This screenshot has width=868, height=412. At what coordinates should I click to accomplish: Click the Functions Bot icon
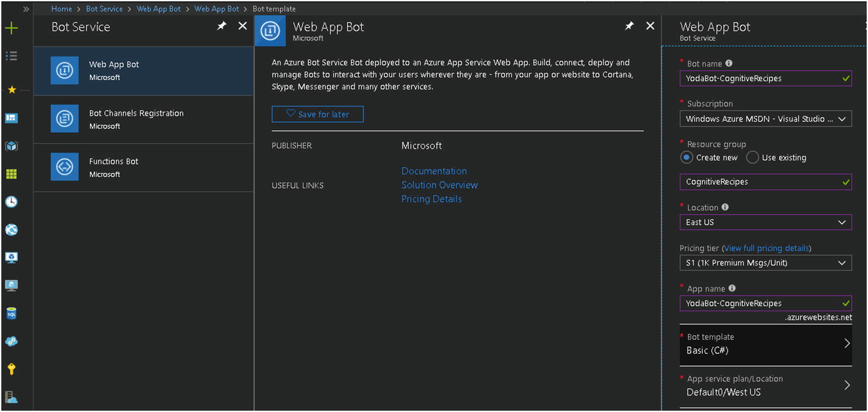pyautogui.click(x=64, y=167)
